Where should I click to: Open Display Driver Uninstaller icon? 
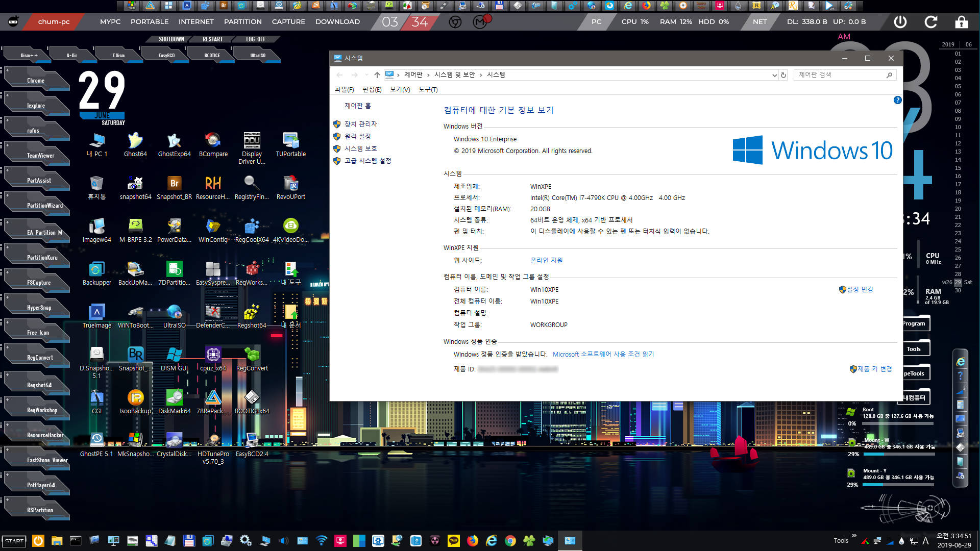point(252,148)
